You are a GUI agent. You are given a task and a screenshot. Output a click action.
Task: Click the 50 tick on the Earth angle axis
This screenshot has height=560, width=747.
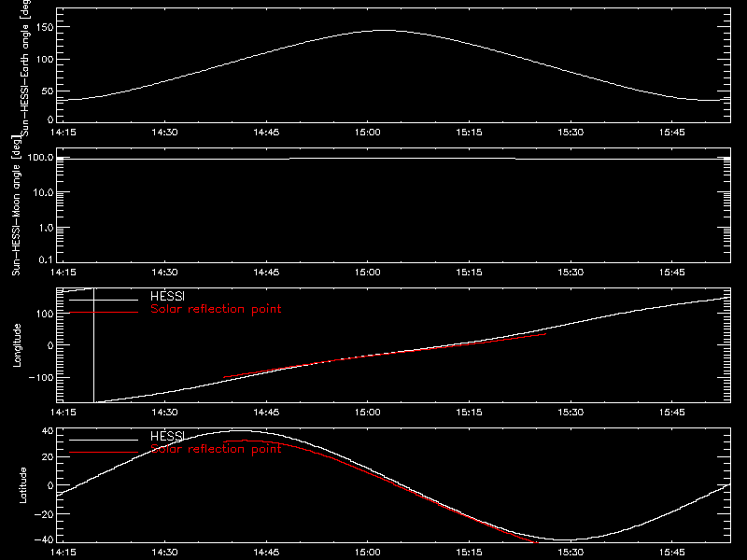(x=48, y=91)
